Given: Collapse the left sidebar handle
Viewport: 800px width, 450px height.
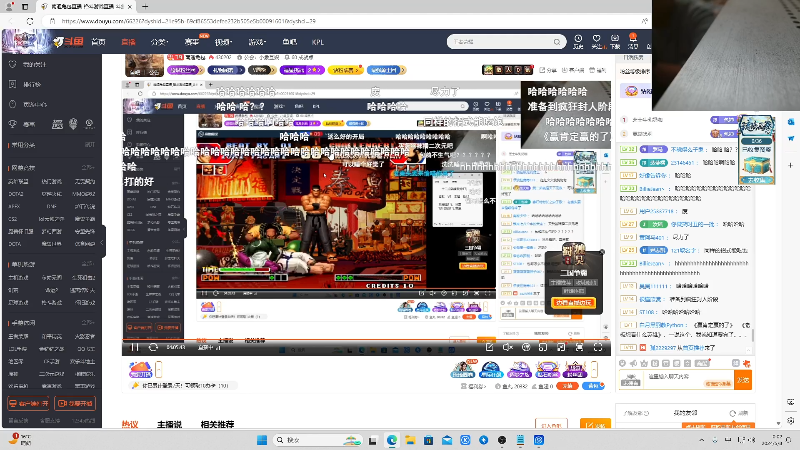Looking at the screenshot, I should [103, 242].
